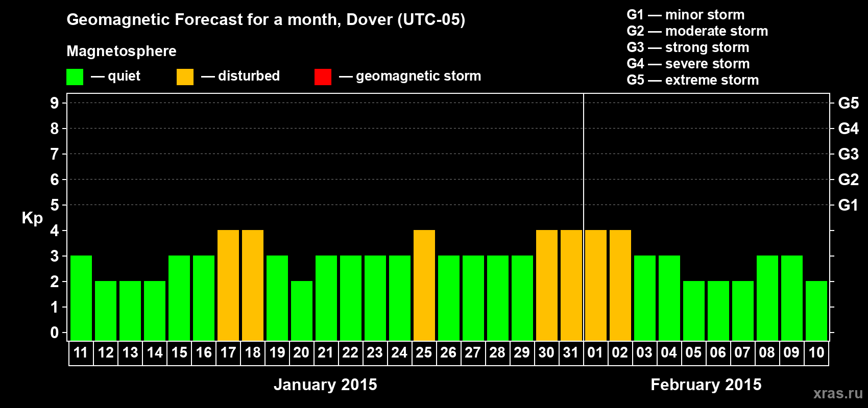Viewport: 868px width, 408px height.
Task: Select the green bar for February 03
Action: 645,298
